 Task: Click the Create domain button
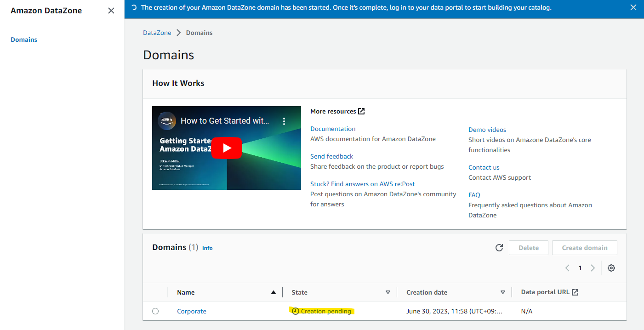pos(585,248)
